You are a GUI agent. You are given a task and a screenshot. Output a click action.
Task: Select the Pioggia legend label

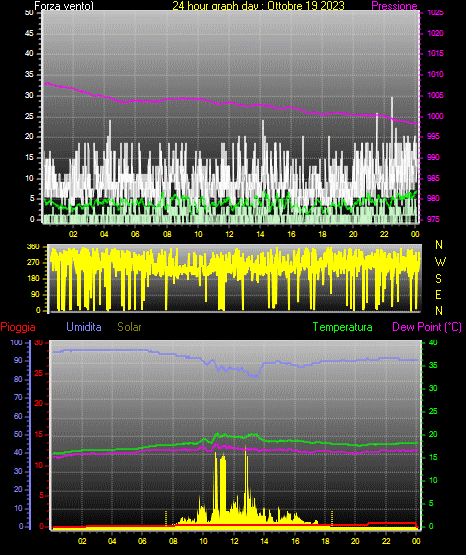(x=18, y=327)
